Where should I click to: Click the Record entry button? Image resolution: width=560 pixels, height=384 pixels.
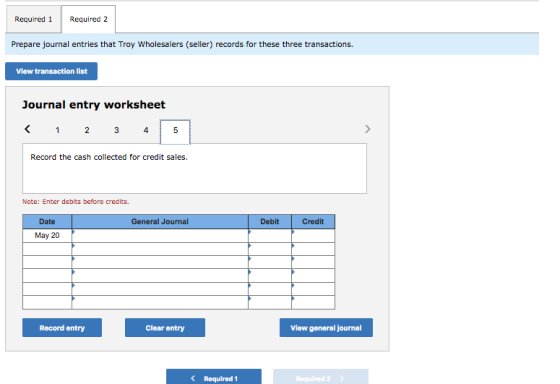click(62, 328)
